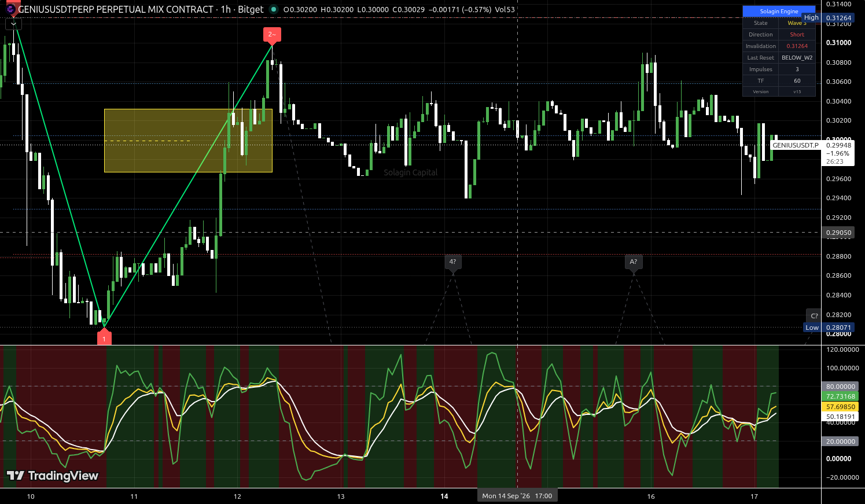This screenshot has height=504, width=865.
Task: Click the projected 'C?' wave label
Action: 814,316
